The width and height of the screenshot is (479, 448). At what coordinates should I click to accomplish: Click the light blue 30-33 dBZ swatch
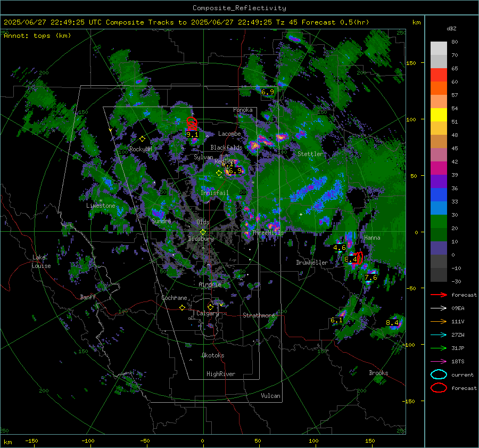[x=439, y=208]
